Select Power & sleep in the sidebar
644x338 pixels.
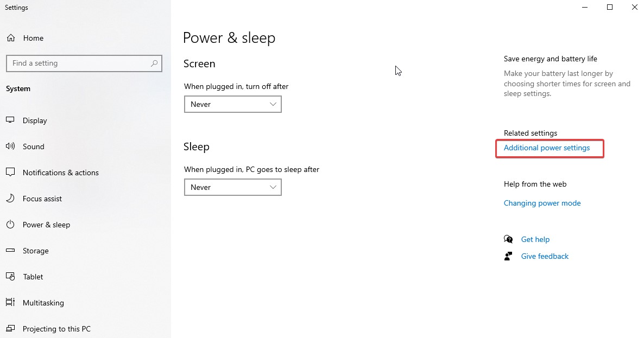(x=46, y=224)
